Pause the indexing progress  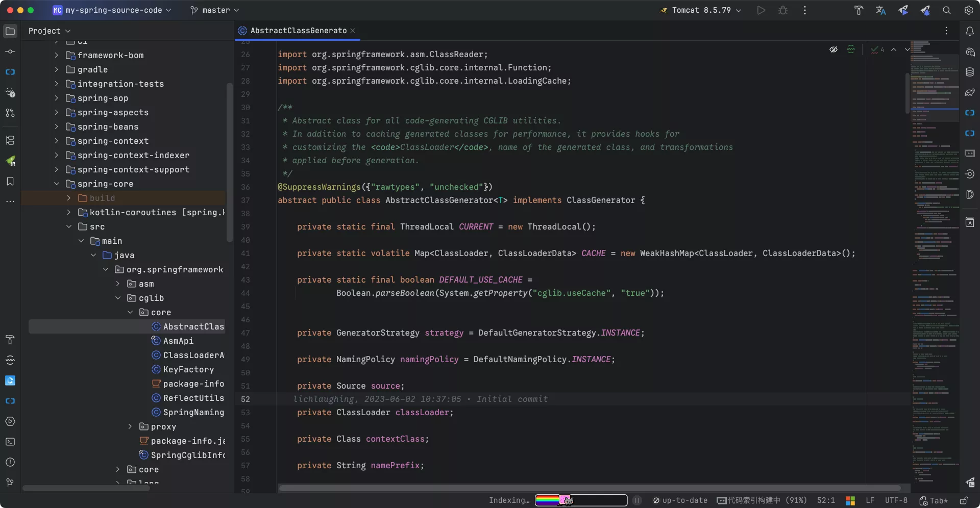click(x=637, y=500)
